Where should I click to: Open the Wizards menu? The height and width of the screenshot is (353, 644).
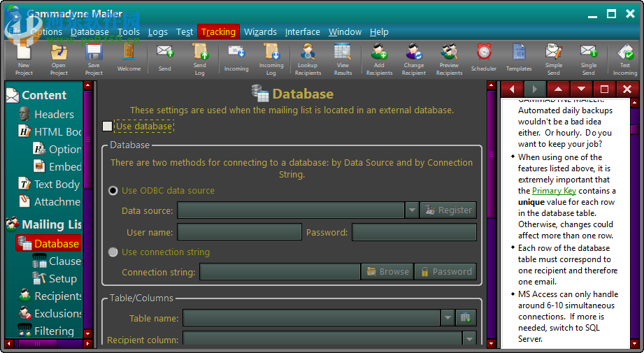pyautogui.click(x=260, y=32)
